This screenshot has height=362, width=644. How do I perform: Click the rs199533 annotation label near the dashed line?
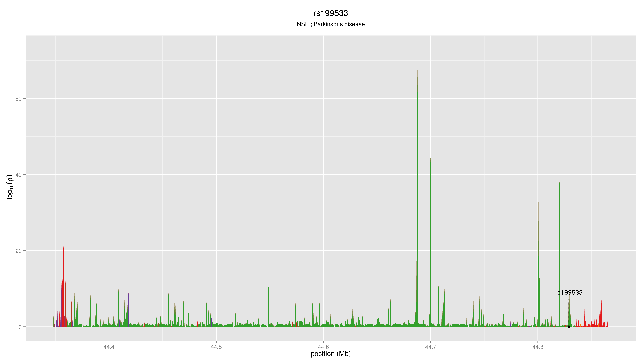(569, 293)
